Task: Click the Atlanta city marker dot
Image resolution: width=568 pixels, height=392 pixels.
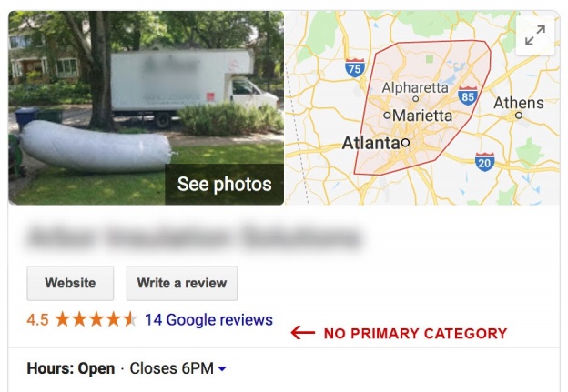Action: [x=405, y=143]
